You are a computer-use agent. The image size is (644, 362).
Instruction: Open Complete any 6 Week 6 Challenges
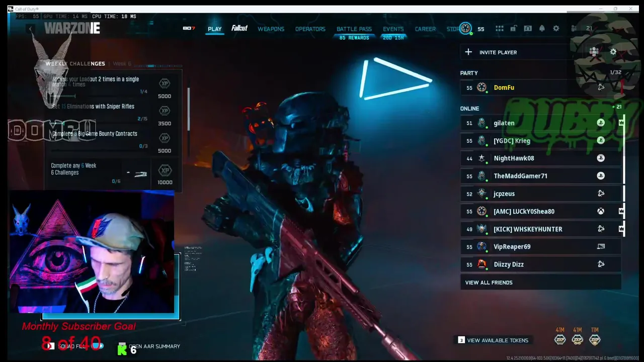pyautogui.click(x=114, y=173)
